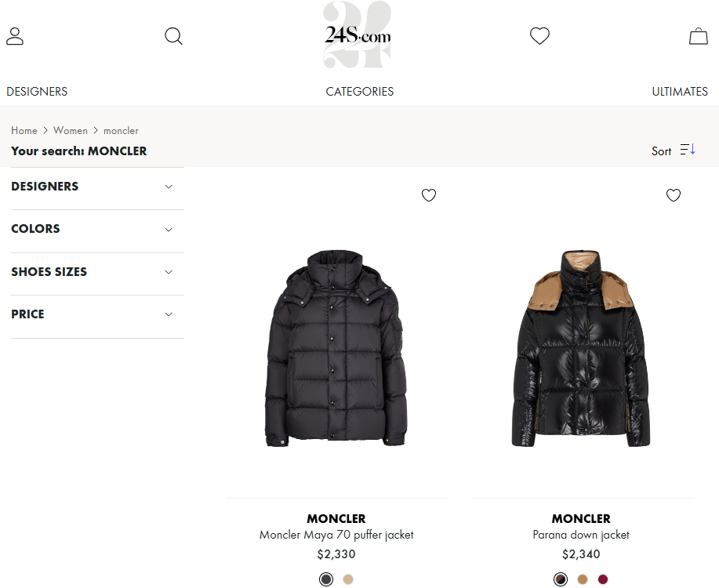
Task: Go to Home breadcrumb link
Action: (x=24, y=131)
